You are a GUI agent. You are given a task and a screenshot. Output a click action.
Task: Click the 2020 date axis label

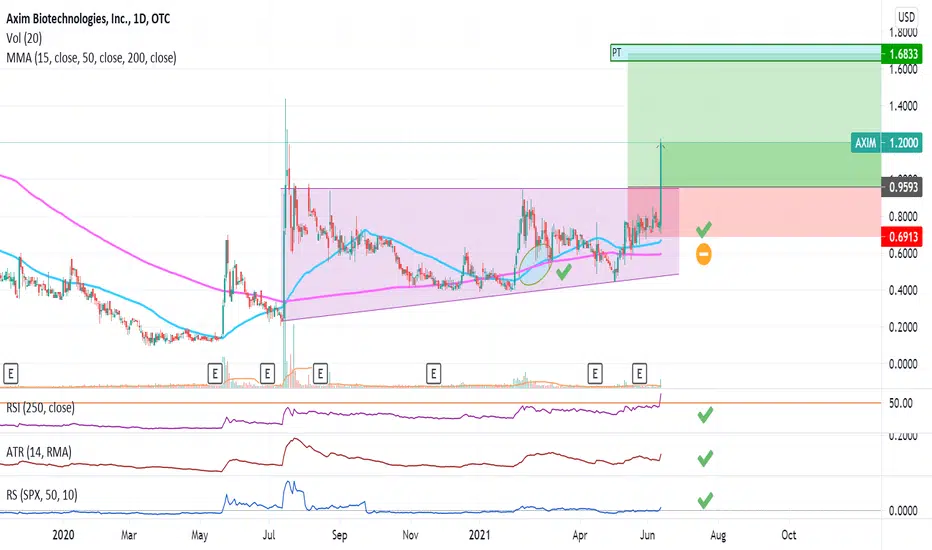[x=63, y=535]
